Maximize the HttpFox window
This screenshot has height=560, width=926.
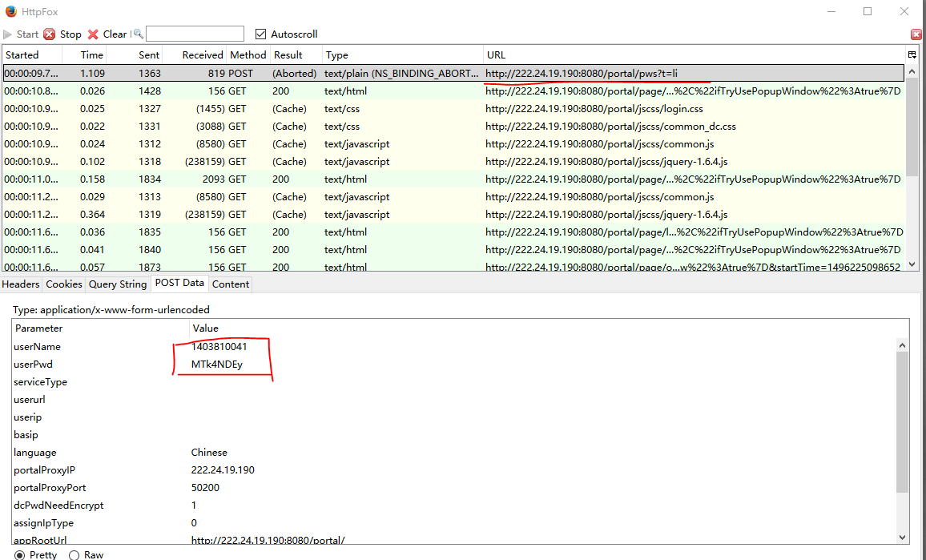pyautogui.click(x=868, y=11)
